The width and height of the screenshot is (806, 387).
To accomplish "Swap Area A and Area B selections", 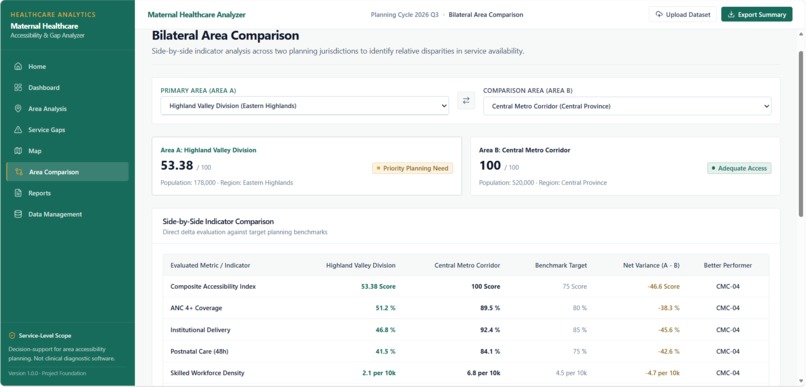I will (x=466, y=101).
